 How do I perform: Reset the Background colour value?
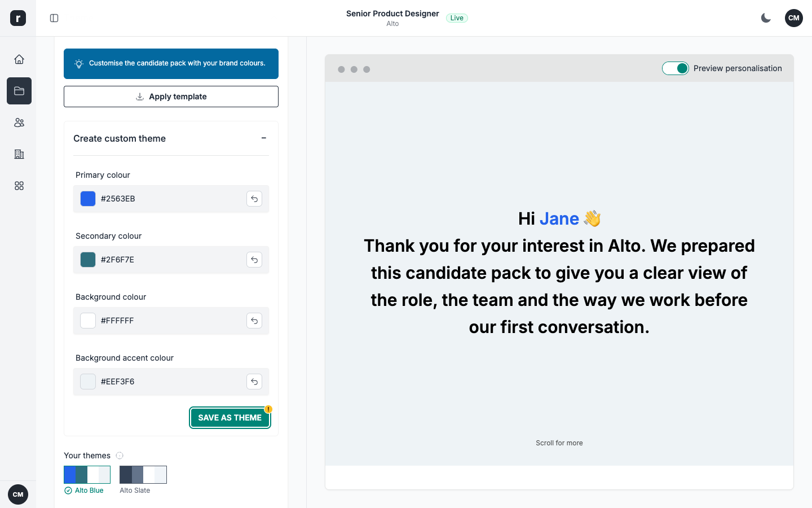click(x=254, y=321)
